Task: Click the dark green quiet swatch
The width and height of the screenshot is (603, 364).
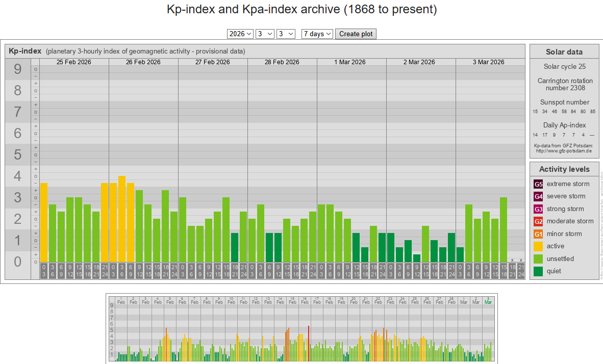Action: point(538,271)
